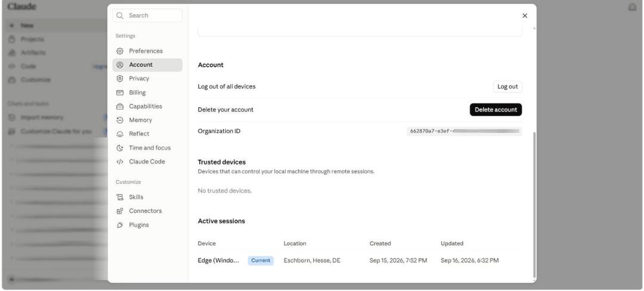This screenshot has width=644, height=291.
Task: Click the Sep 16, 2026, 6:32 PM updated date
Action: pos(470,261)
